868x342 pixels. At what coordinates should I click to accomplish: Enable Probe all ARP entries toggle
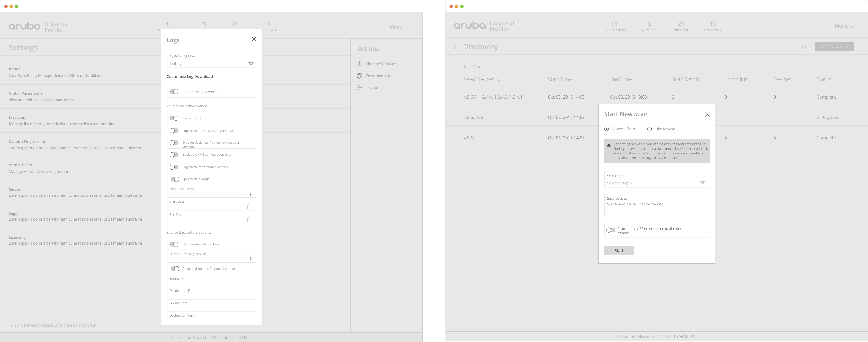point(611,230)
